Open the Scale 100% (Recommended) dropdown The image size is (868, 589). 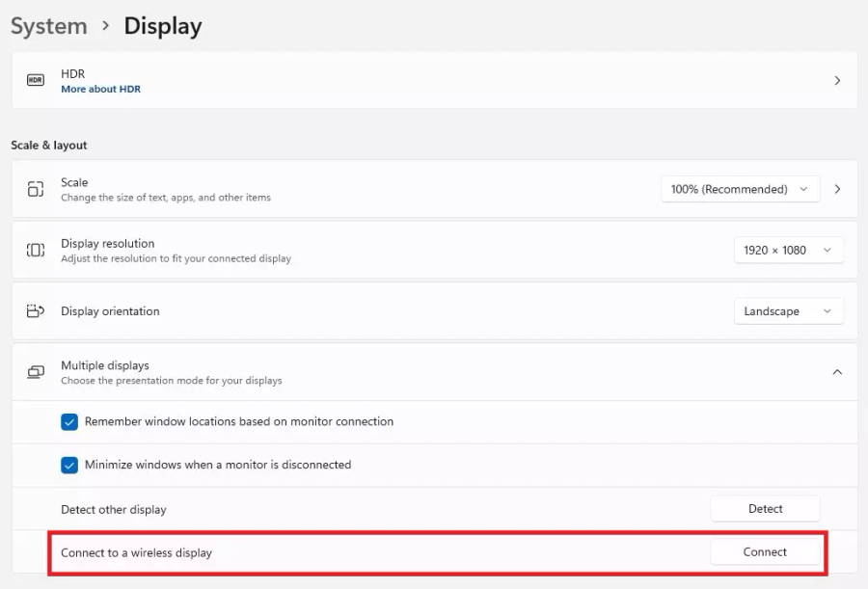740,189
